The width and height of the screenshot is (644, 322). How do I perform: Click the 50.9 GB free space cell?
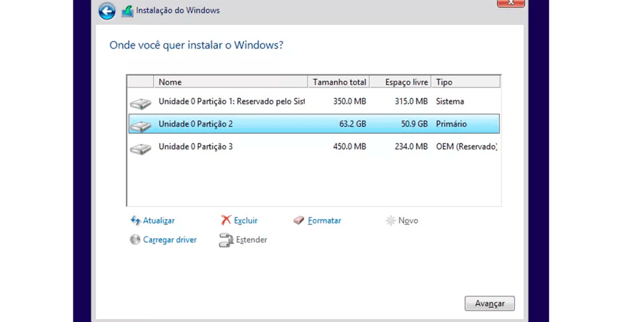(x=414, y=124)
